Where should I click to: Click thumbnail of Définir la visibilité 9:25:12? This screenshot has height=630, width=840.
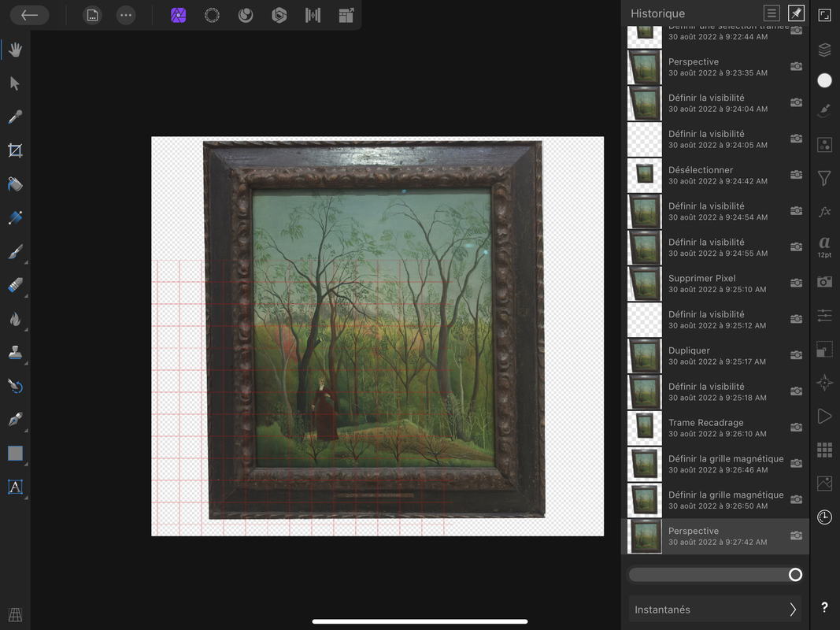(645, 319)
